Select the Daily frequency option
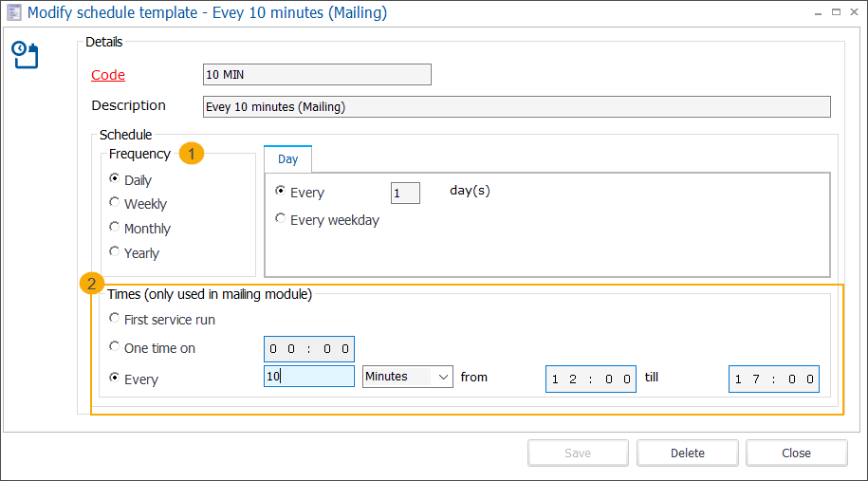868x481 pixels. pos(114,178)
